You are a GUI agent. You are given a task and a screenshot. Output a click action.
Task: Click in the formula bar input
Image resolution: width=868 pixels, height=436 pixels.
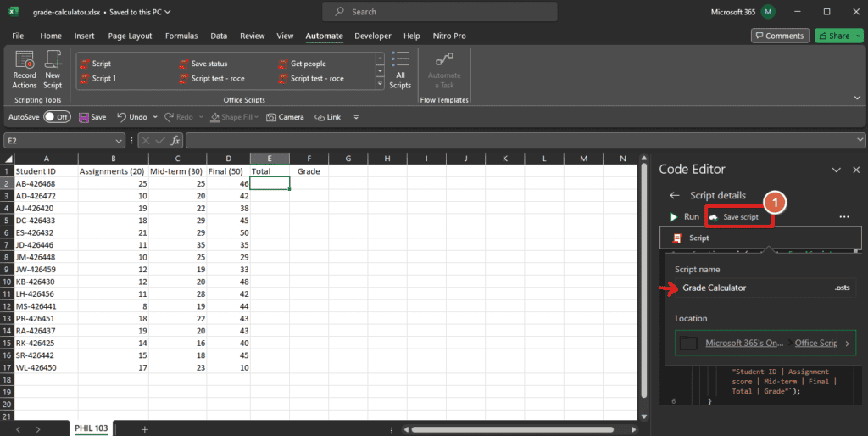(x=520, y=141)
